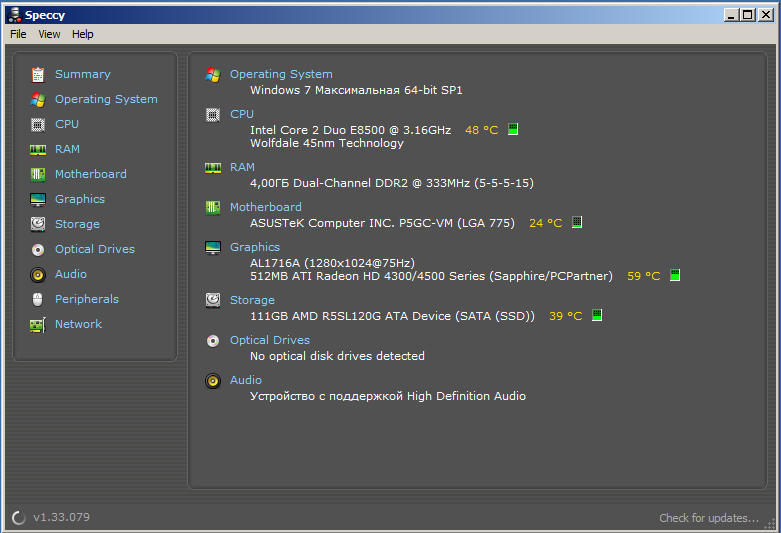Screen dimensions: 781x533
Task: Select Summary in the sidebar
Action: 83,74
